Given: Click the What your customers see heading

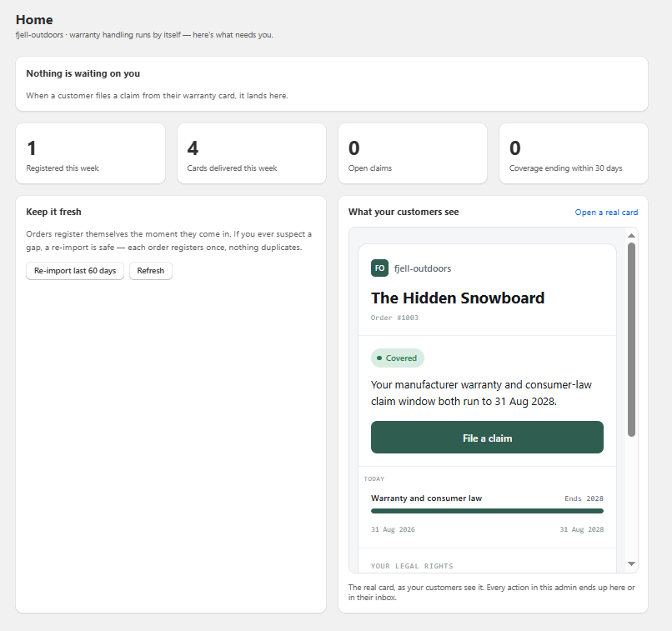Looking at the screenshot, I should click(x=404, y=212).
